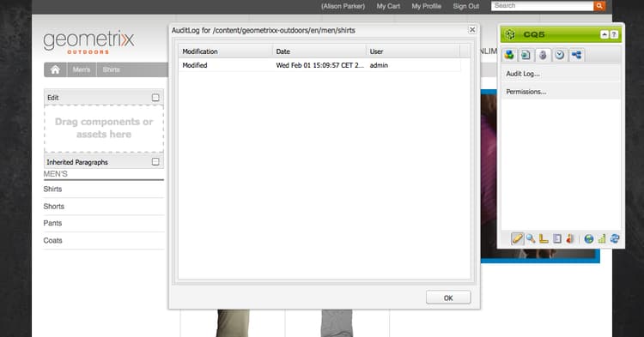The height and width of the screenshot is (337, 644).
Task: Sign Out from top bar
Action: pyautogui.click(x=465, y=6)
